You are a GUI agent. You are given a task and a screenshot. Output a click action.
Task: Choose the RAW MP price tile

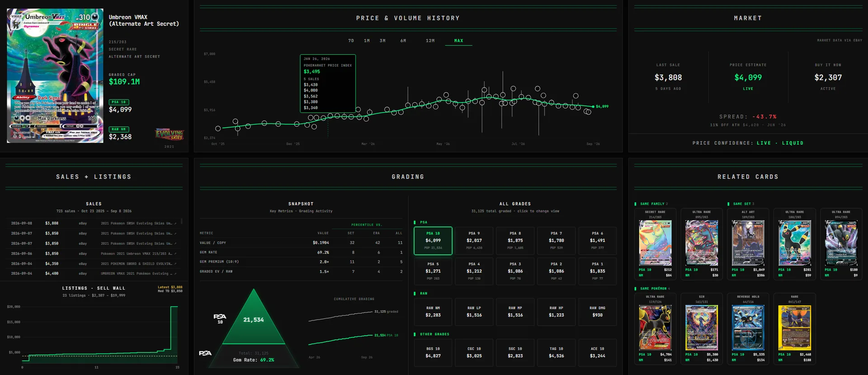coord(515,312)
